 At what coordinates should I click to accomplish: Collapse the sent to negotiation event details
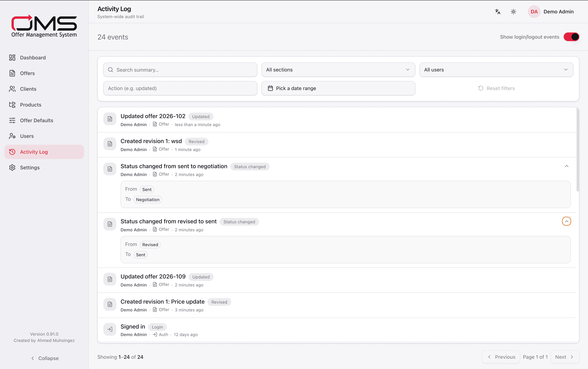click(x=566, y=166)
